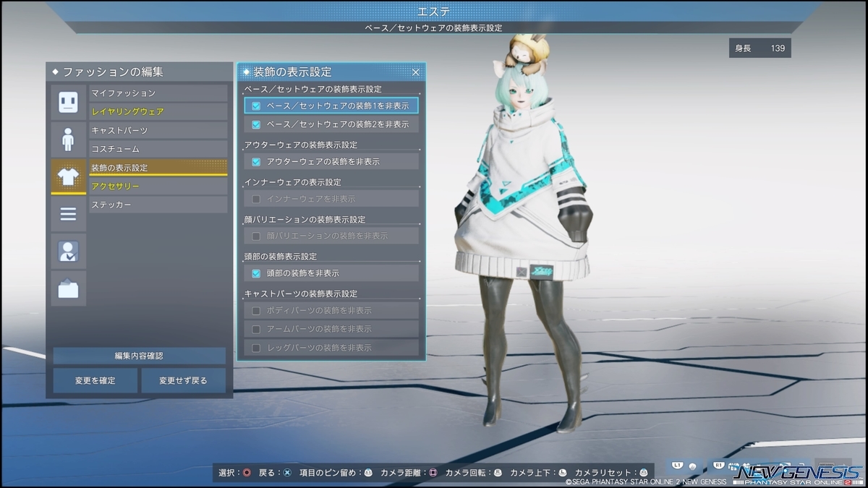Click the 顔バリエーションの装飾表示設定 section heading
The image size is (868, 488).
(305, 219)
